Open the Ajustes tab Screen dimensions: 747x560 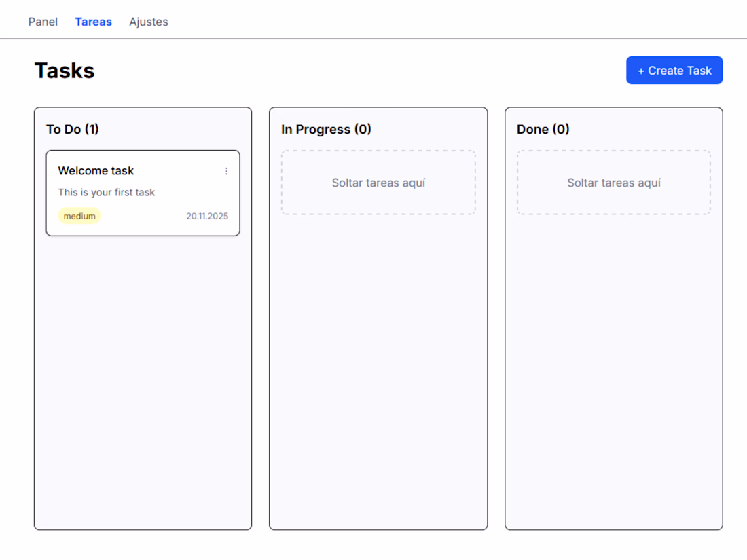[149, 22]
